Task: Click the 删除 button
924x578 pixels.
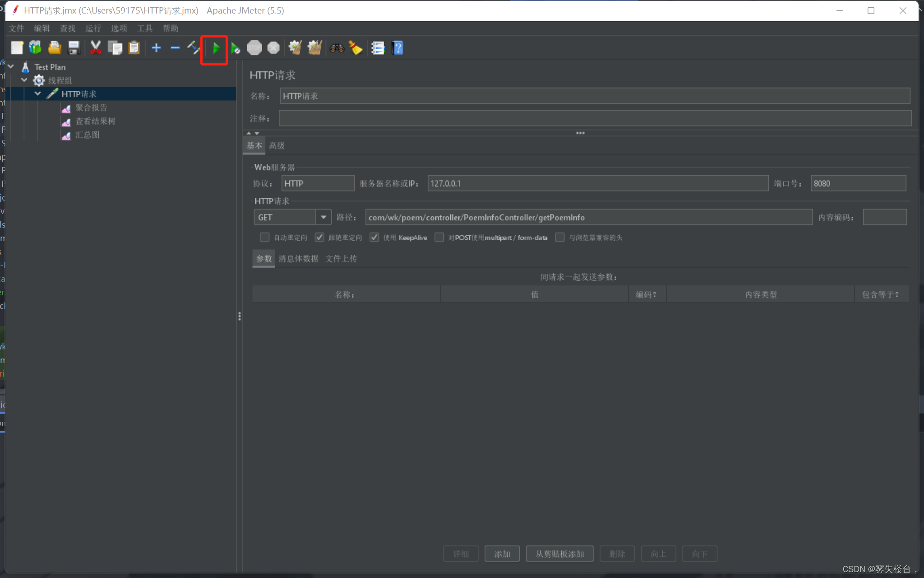Action: [617, 554]
